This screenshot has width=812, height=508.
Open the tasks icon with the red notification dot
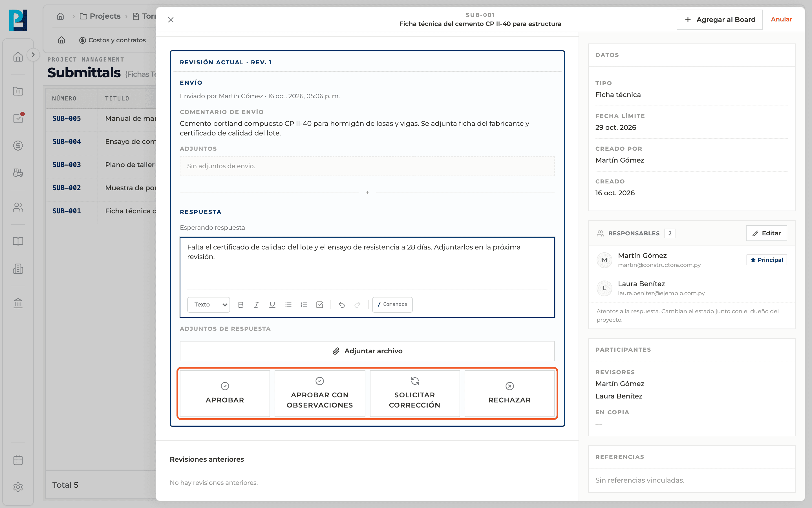click(18, 118)
